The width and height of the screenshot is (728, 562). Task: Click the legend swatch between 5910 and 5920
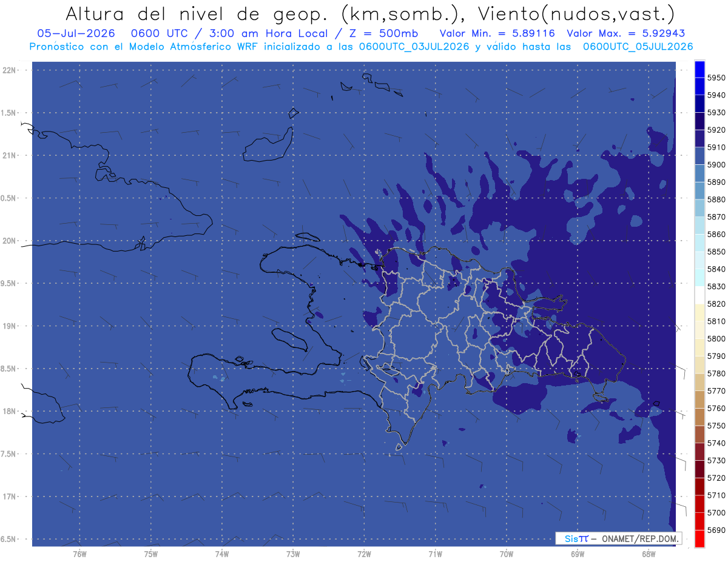[x=699, y=138]
